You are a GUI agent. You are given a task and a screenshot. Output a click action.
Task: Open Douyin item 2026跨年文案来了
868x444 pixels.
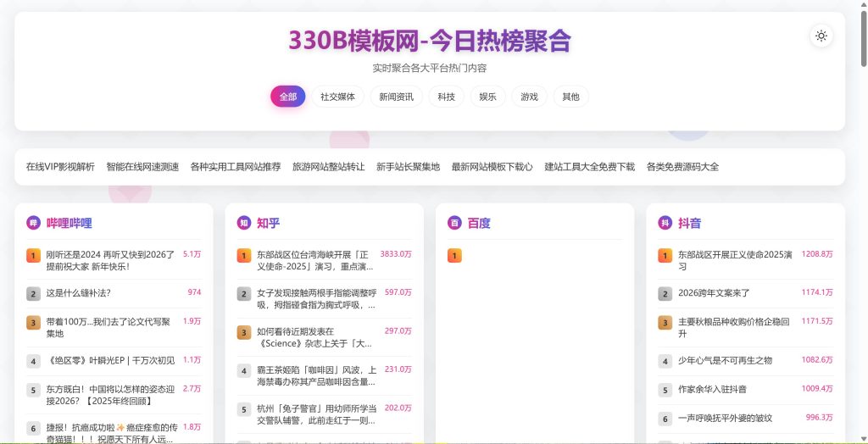(x=714, y=293)
